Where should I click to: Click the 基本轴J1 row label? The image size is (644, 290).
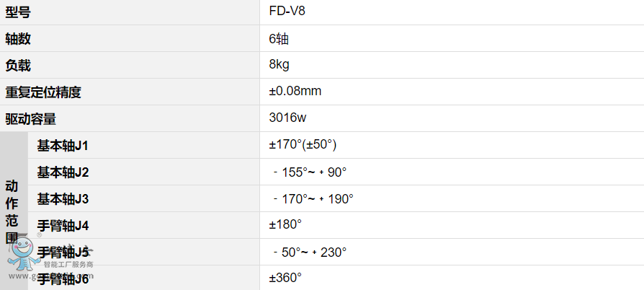(x=63, y=146)
